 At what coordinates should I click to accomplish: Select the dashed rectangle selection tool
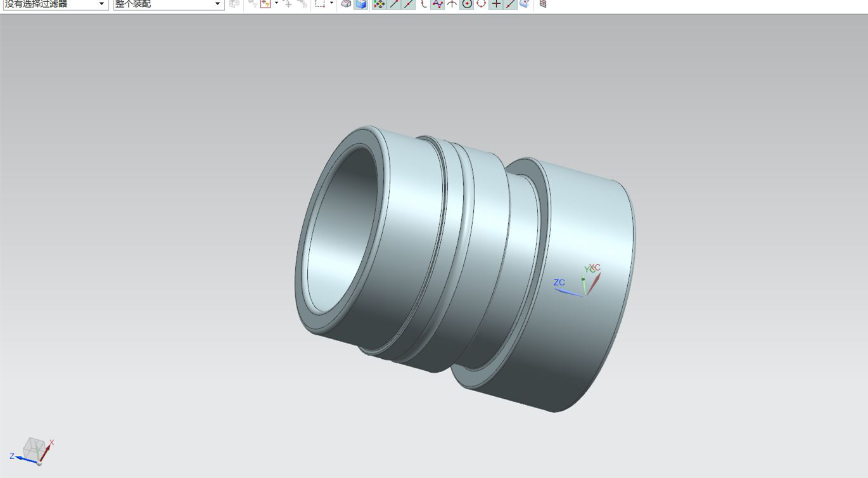(x=320, y=4)
